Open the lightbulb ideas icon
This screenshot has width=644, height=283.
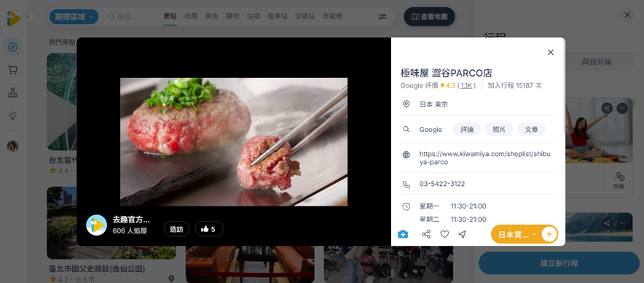click(x=12, y=115)
